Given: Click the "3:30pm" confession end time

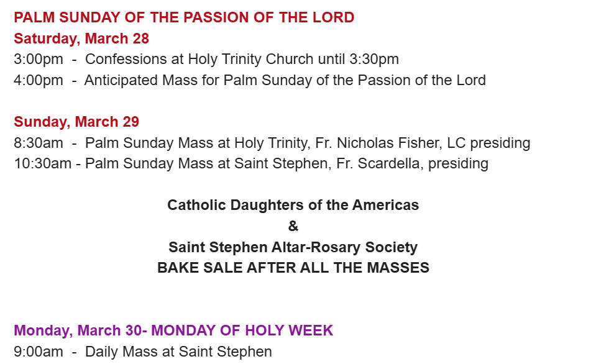Looking at the screenshot, I should [x=374, y=60].
